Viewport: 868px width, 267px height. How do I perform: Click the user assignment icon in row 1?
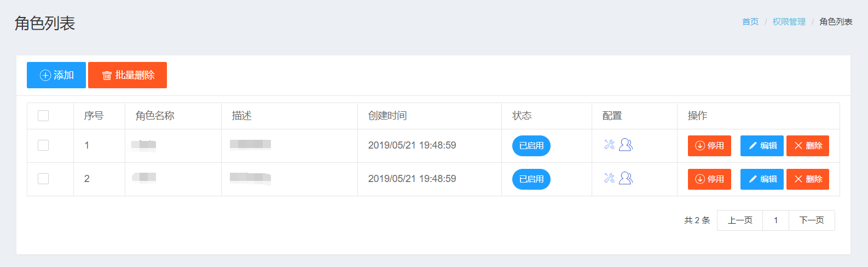(x=626, y=145)
